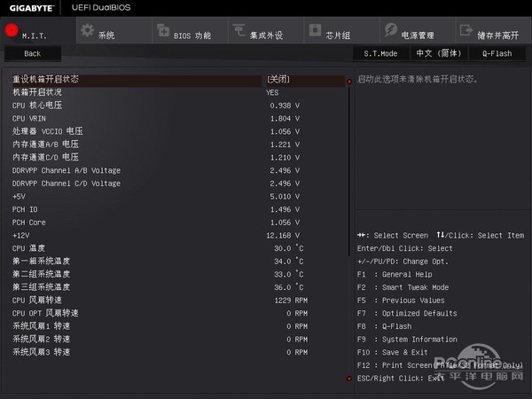Select the 芯片组 tab

point(341,30)
